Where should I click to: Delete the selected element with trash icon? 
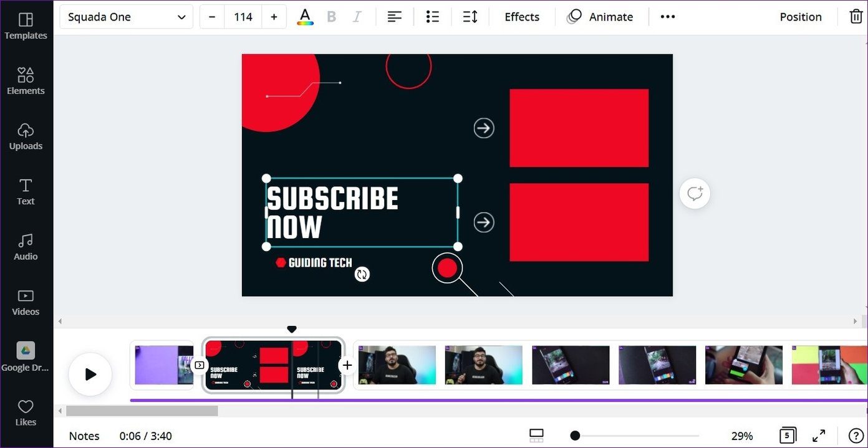[856, 16]
